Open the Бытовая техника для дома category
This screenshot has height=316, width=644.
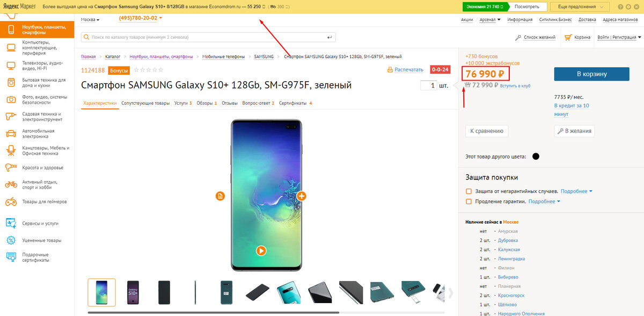point(37,82)
